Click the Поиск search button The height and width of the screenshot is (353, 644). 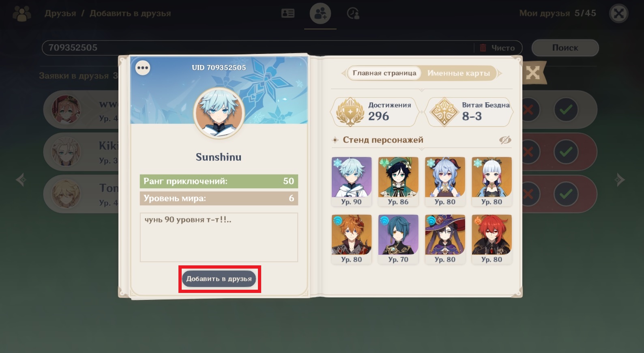click(x=565, y=48)
